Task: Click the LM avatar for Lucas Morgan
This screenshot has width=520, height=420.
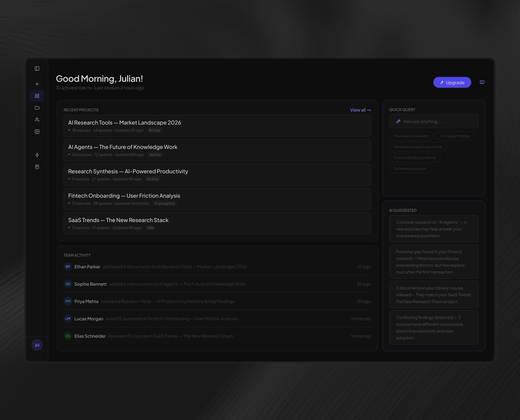Action: 68,319
